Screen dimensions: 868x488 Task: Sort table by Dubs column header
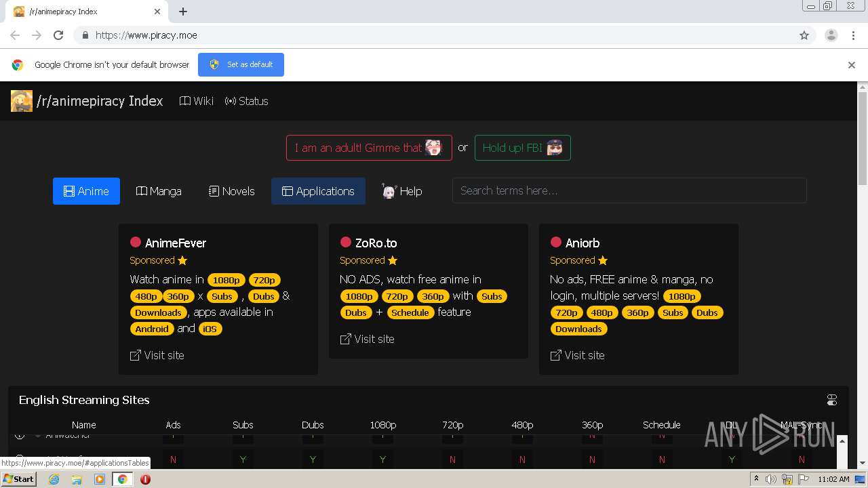[313, 425]
